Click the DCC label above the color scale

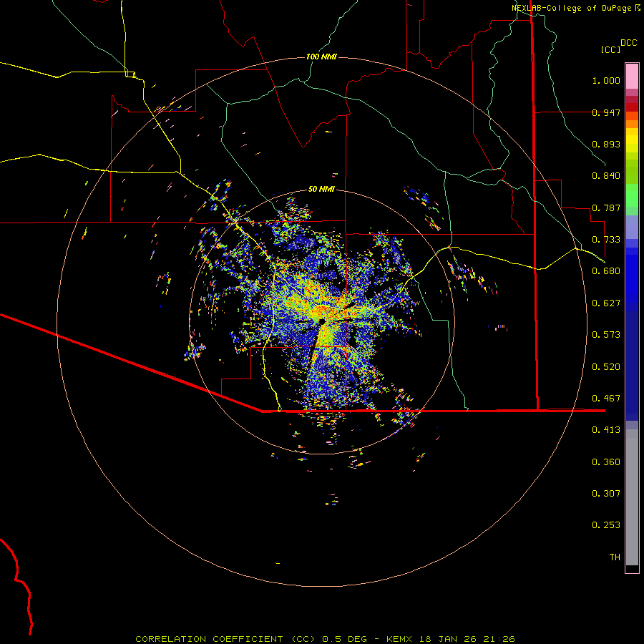[x=628, y=43]
